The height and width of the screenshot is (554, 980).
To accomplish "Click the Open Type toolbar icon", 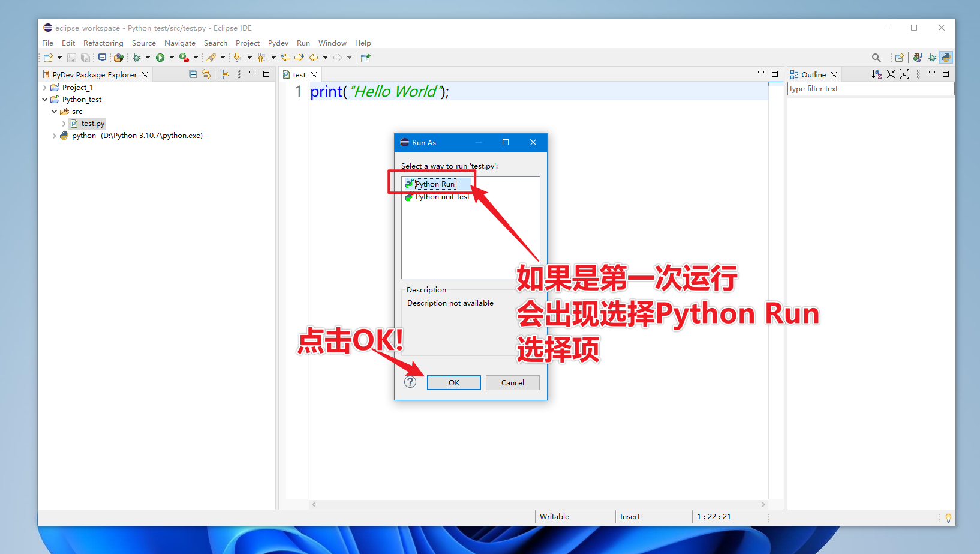I will (119, 58).
